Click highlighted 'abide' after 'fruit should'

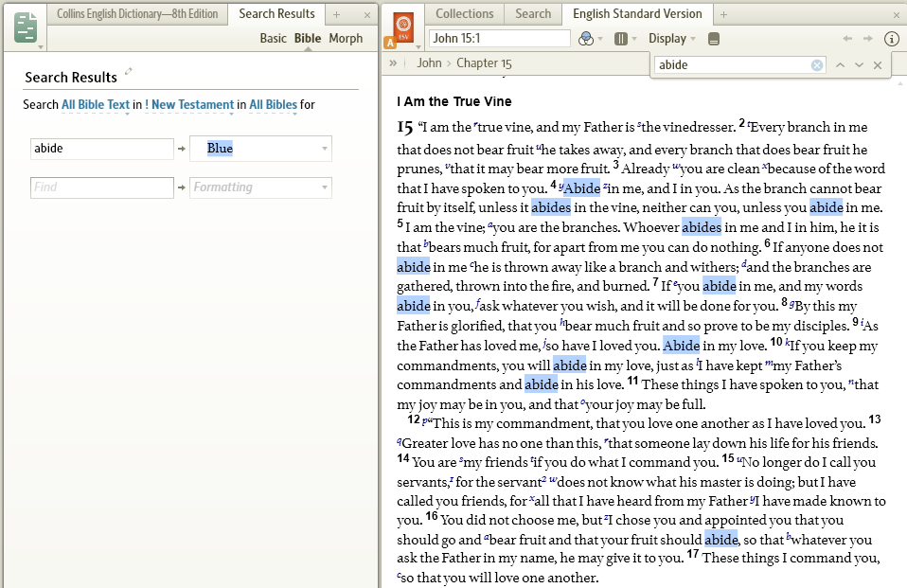pyautogui.click(x=720, y=540)
